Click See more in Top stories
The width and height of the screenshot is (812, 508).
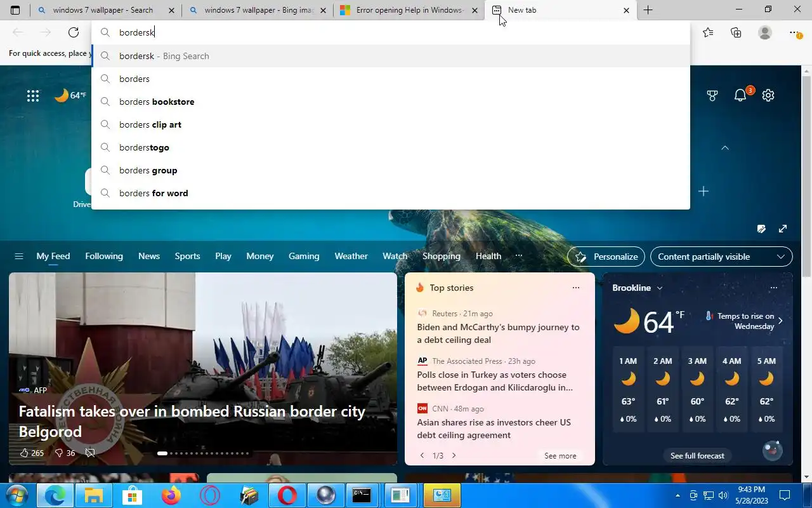tap(560, 455)
